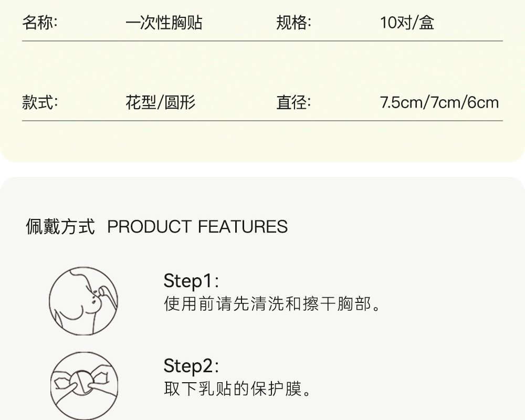Click the 一次性胸贴 product name value
Viewport: 525px width, 420px height.
click(x=164, y=23)
